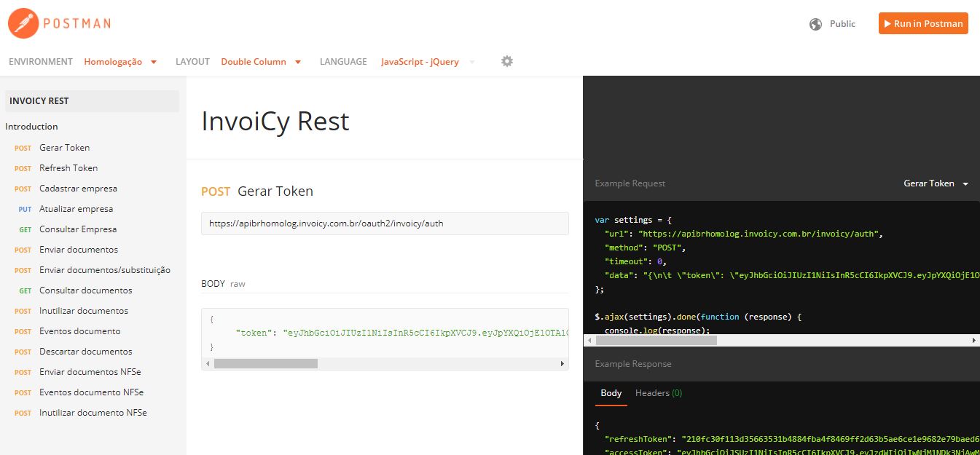Switch to the Headers response tab
The width and height of the screenshot is (980, 455).
click(x=658, y=393)
